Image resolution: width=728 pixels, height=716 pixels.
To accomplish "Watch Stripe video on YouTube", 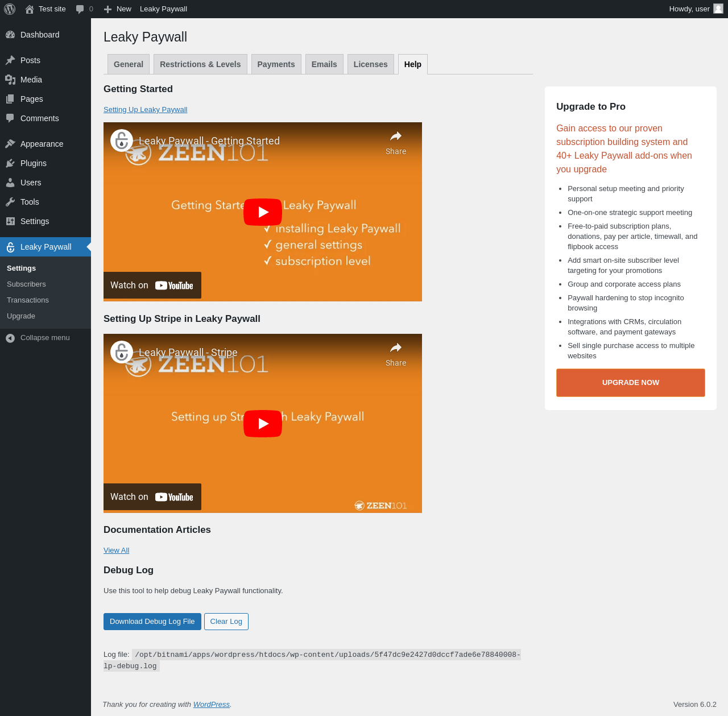I will (152, 497).
